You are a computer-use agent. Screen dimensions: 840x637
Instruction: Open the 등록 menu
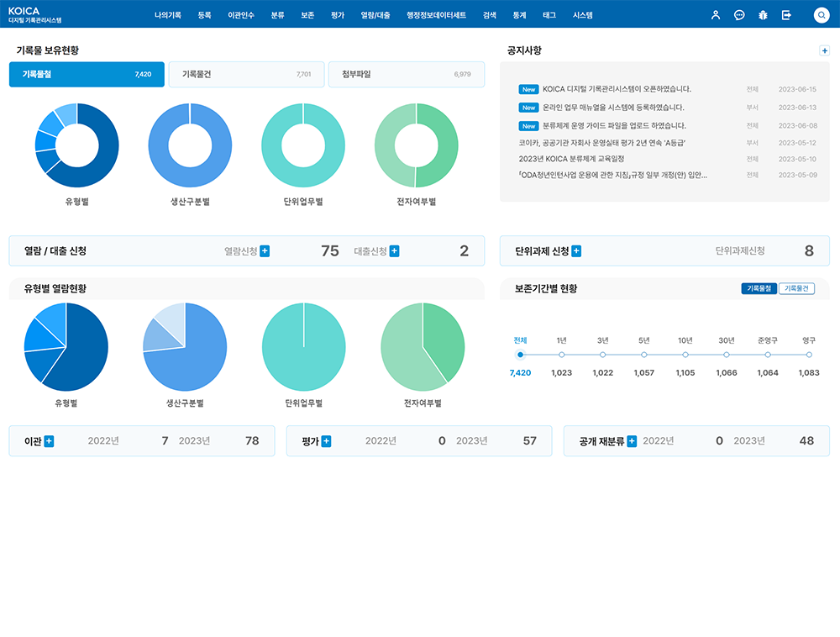click(x=205, y=15)
